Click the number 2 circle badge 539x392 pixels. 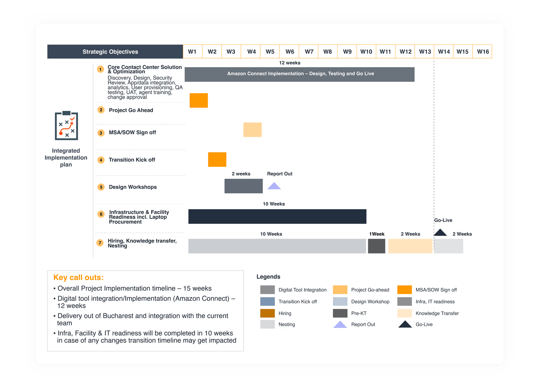101,110
